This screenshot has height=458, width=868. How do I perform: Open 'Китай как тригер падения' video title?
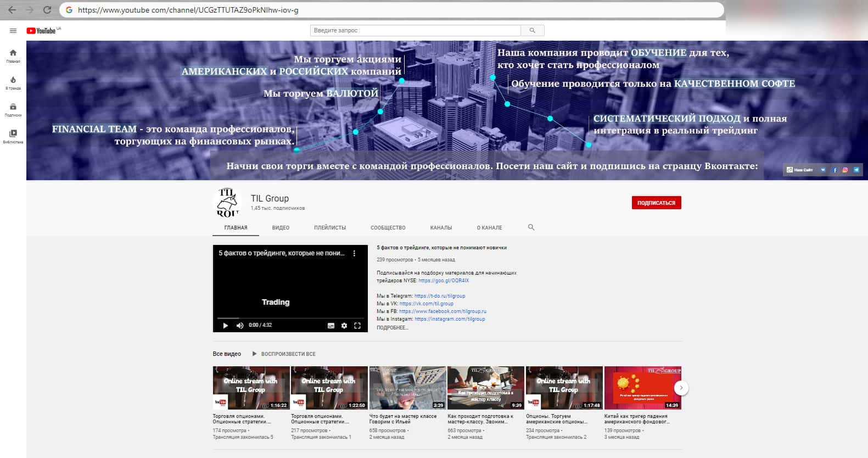pos(637,419)
